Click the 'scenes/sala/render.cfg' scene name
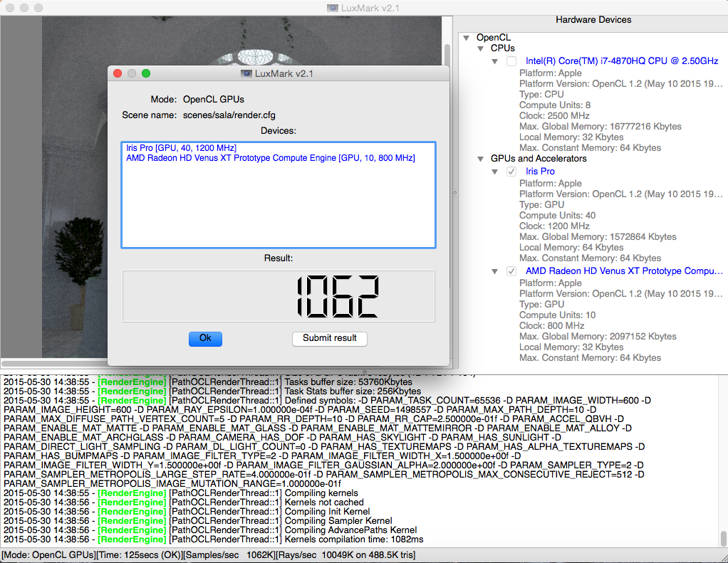728x563 pixels. [x=229, y=115]
